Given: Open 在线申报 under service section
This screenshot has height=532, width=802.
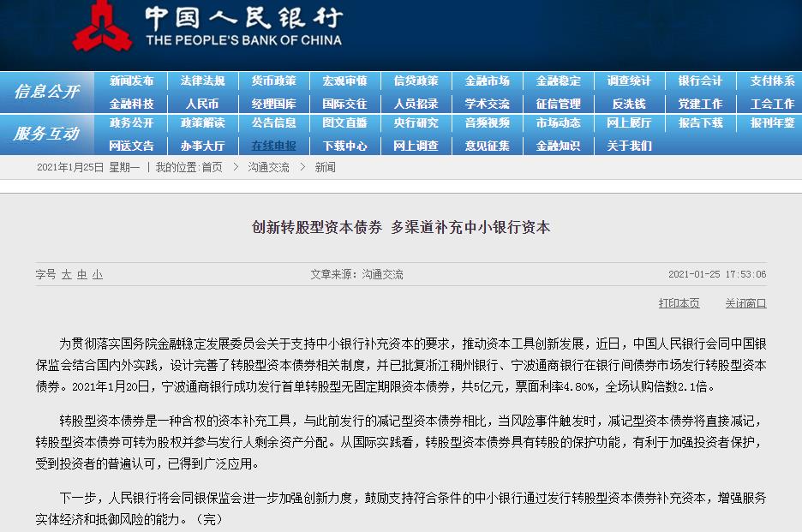Looking at the screenshot, I should (x=273, y=146).
